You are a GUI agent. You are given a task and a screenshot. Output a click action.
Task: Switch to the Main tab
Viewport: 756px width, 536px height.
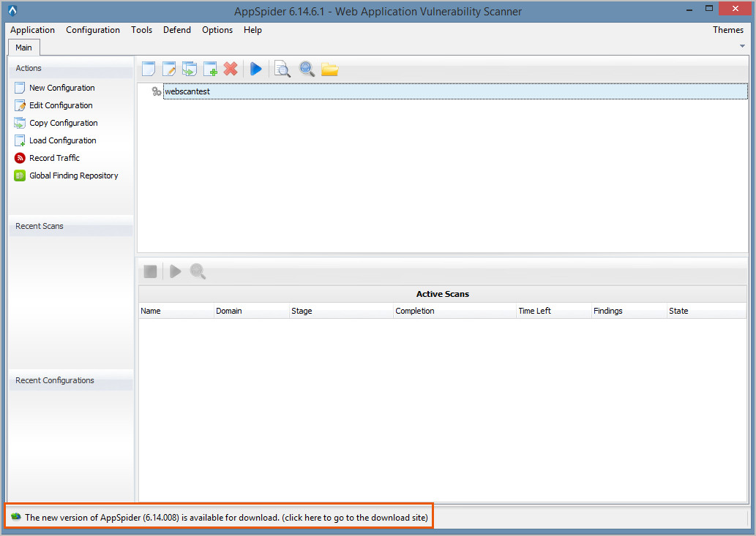(24, 48)
